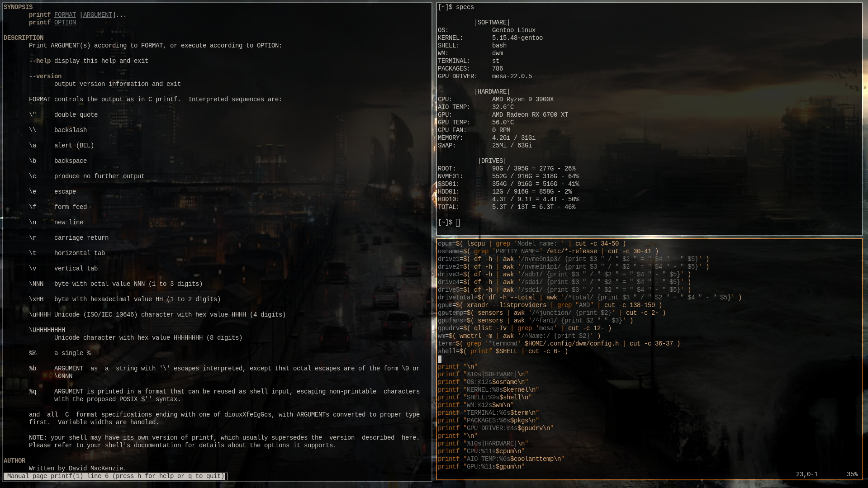Click the gpudrv= qlist line
The image size is (868, 488).
tap(525, 328)
